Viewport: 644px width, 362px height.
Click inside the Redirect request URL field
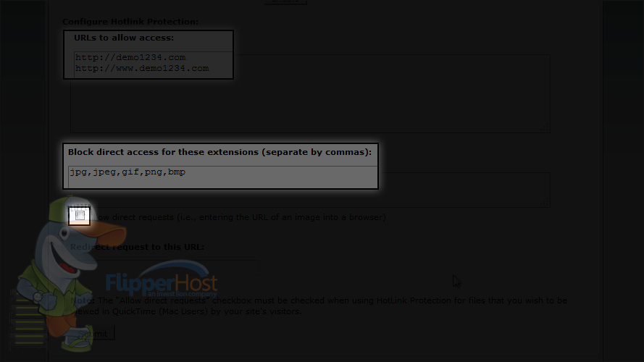click(165, 267)
